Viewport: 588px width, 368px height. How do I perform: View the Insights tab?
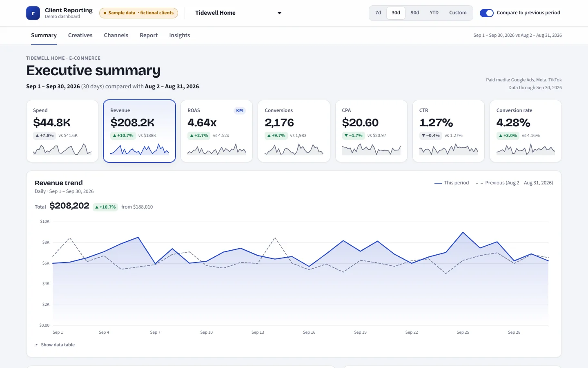180,36
